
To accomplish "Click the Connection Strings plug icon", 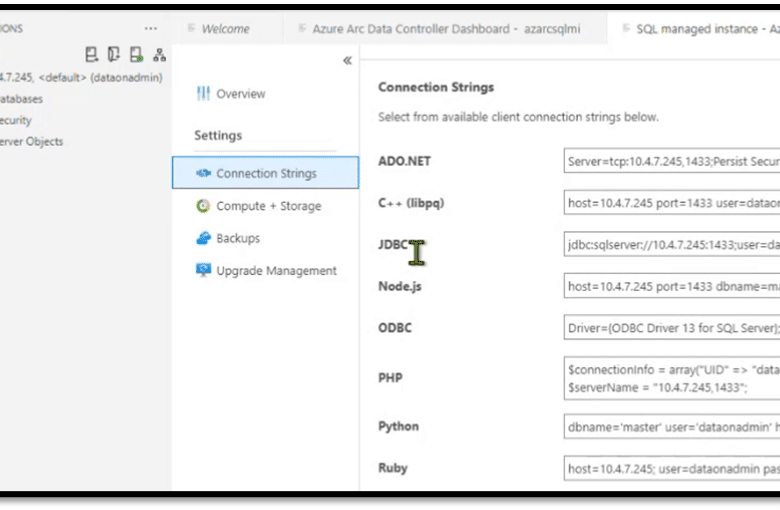I will [203, 173].
